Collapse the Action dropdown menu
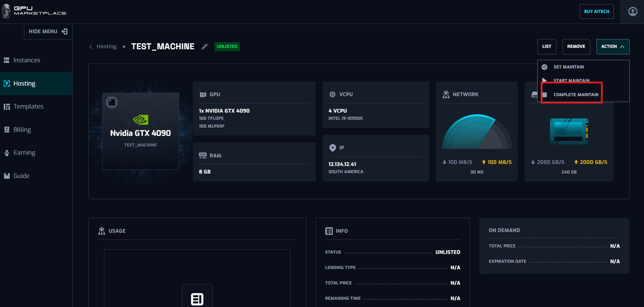Screen dimensions: 644x307 (613, 47)
